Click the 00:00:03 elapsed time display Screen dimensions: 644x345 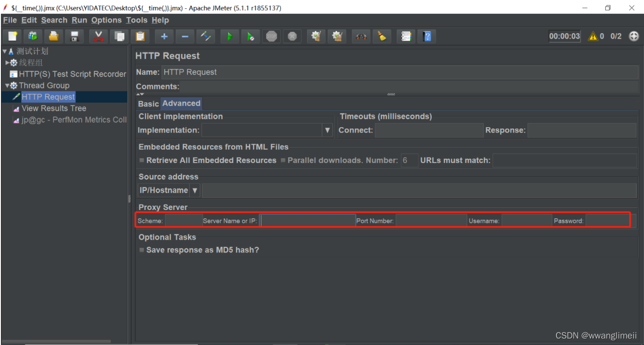(x=565, y=36)
